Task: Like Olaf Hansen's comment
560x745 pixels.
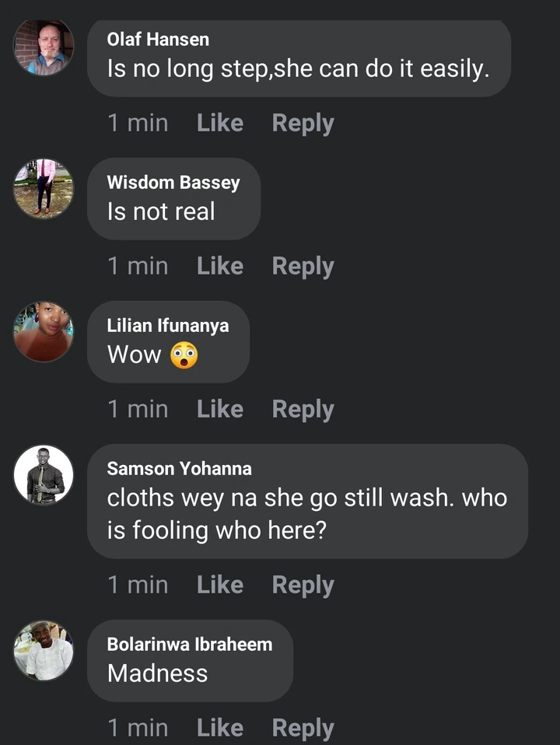Action: click(220, 123)
